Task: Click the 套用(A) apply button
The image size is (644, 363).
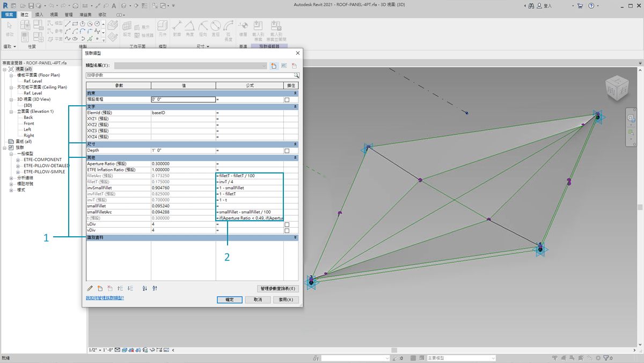Action: tap(286, 300)
